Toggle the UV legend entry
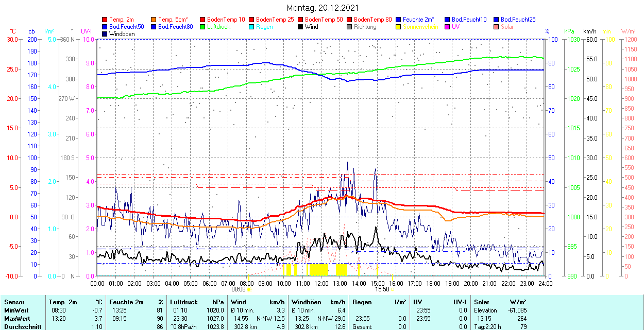 (455, 27)
